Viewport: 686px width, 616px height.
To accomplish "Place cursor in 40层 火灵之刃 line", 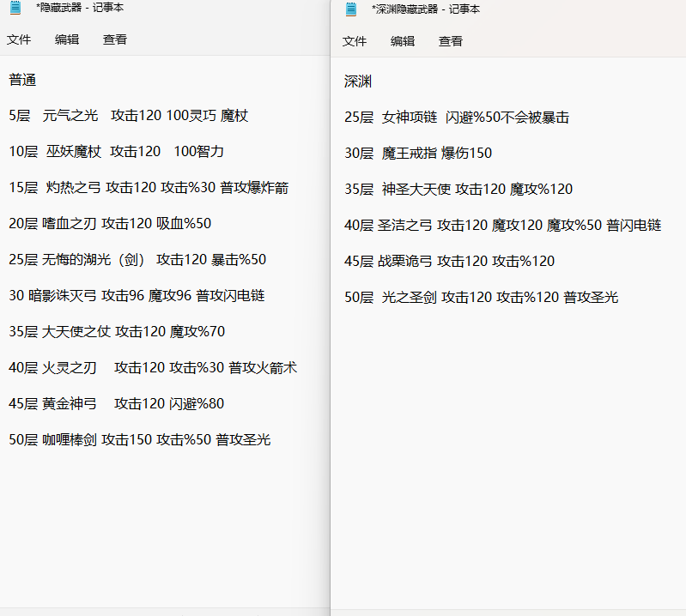I will click(153, 367).
